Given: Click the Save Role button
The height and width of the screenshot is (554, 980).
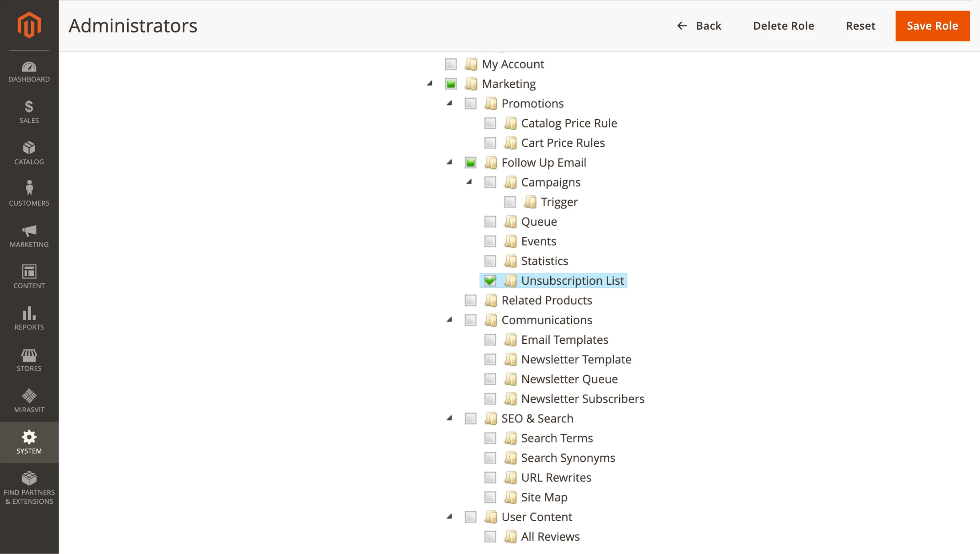Looking at the screenshot, I should click(x=932, y=26).
